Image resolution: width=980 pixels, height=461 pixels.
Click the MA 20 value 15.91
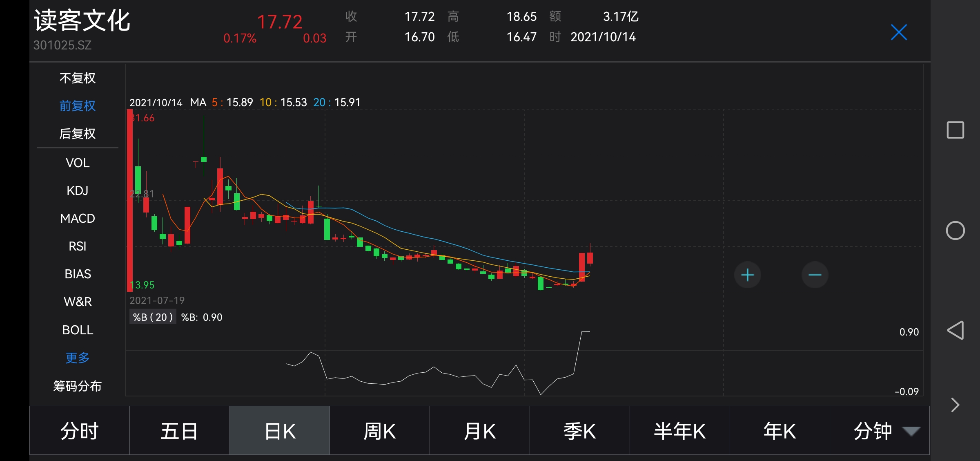(347, 102)
